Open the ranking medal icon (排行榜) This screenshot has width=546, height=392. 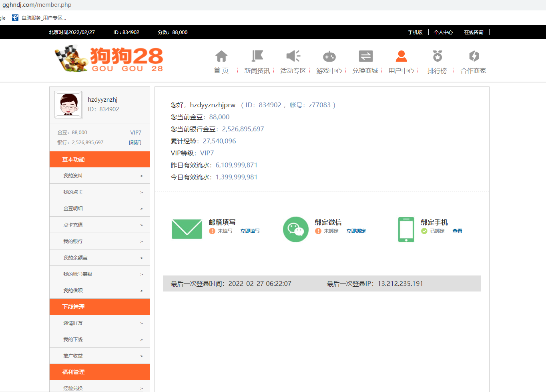pyautogui.click(x=437, y=56)
